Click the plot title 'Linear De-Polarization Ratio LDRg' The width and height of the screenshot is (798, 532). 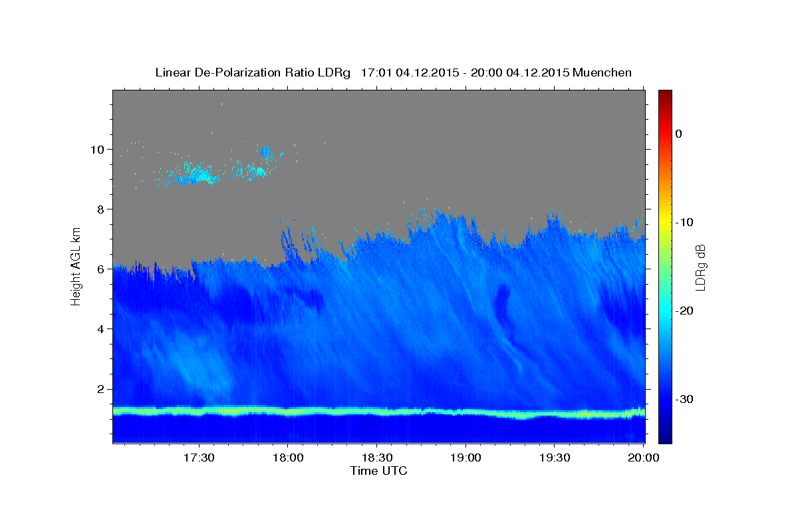[252, 72]
